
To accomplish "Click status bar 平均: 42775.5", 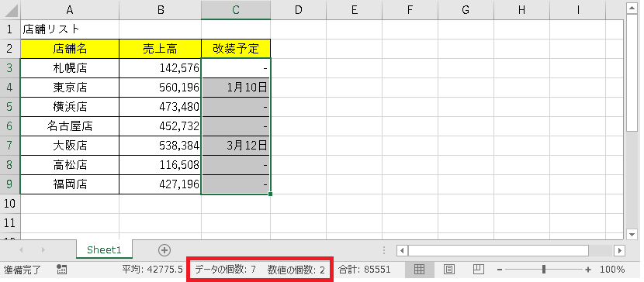I will click(x=152, y=270).
